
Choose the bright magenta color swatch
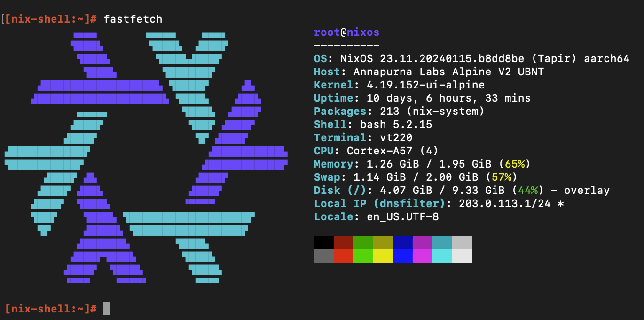click(422, 256)
